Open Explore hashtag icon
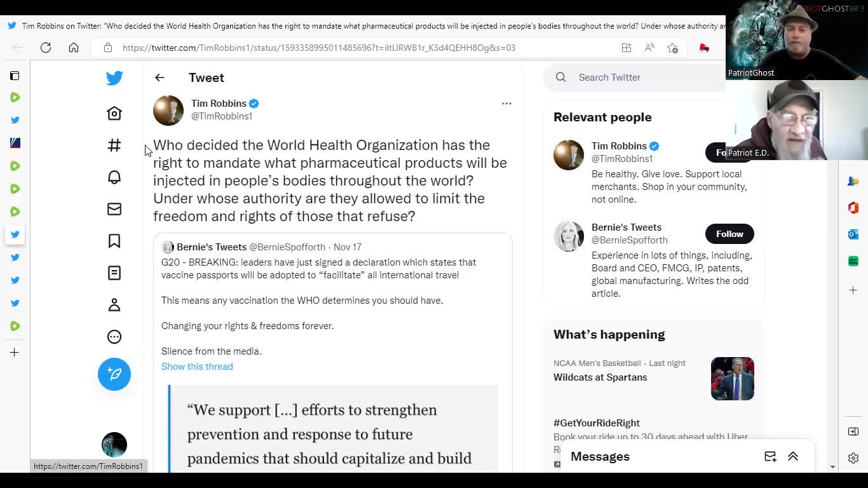The width and height of the screenshot is (868, 488). tap(114, 146)
